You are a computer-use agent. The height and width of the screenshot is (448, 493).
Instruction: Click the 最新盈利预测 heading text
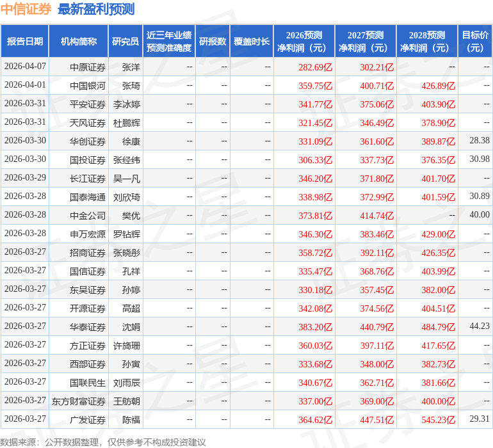96,9
